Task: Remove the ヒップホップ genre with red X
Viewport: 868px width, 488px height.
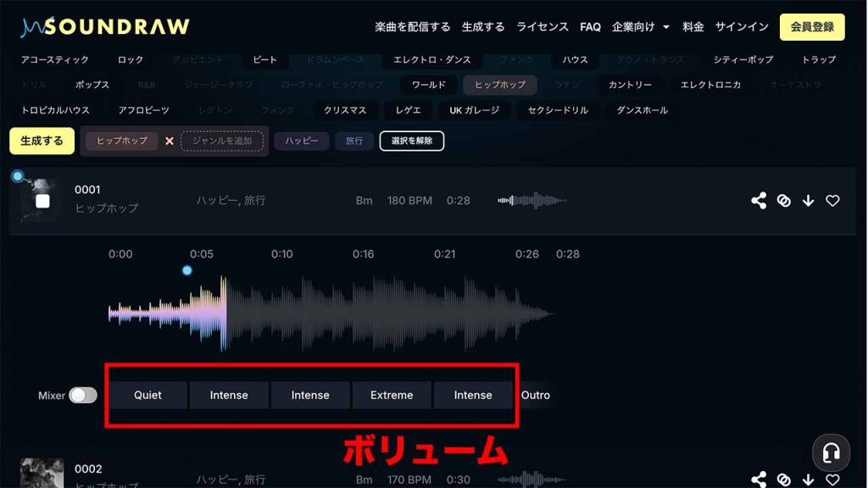Action: pyautogui.click(x=170, y=141)
